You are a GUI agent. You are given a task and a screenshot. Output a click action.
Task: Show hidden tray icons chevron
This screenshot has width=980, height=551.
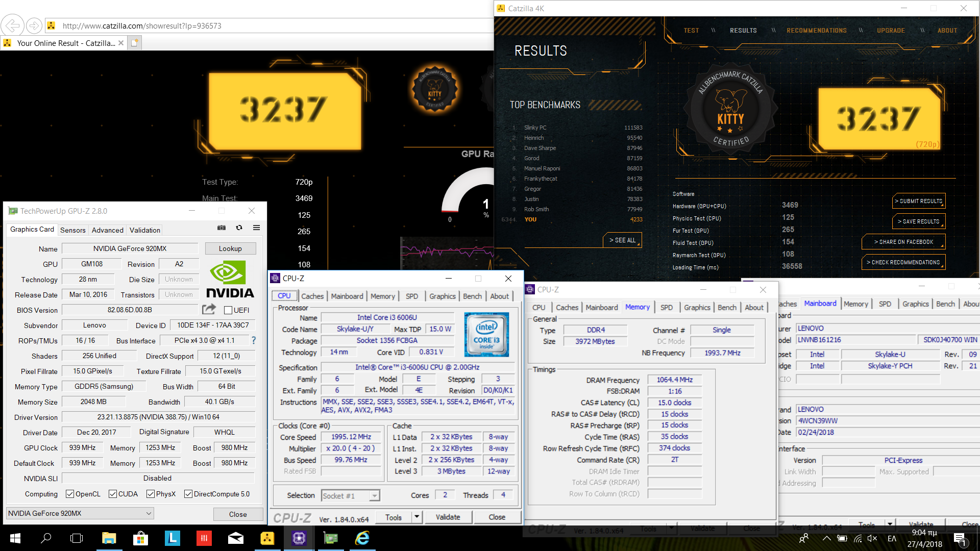pyautogui.click(x=826, y=538)
